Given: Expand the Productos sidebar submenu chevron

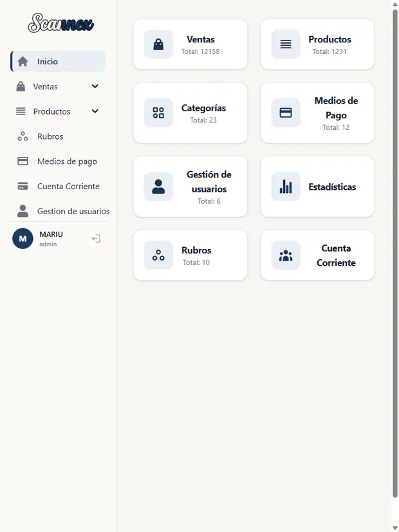Looking at the screenshot, I should click(95, 111).
